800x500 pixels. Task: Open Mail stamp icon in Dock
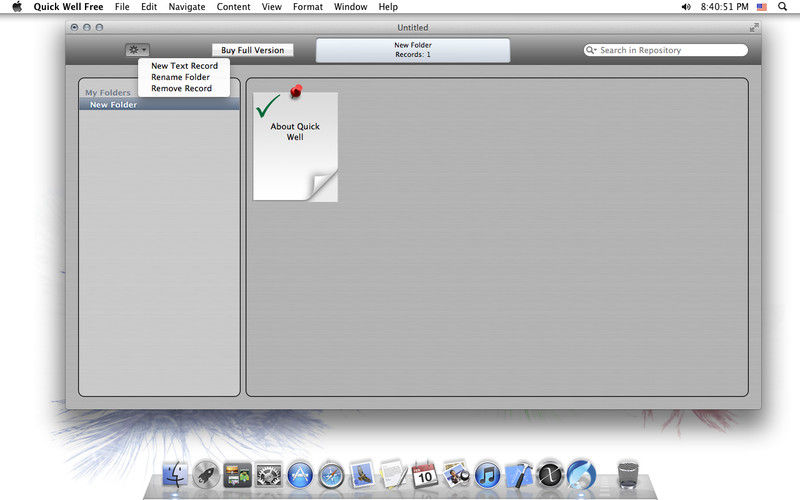[x=362, y=474]
